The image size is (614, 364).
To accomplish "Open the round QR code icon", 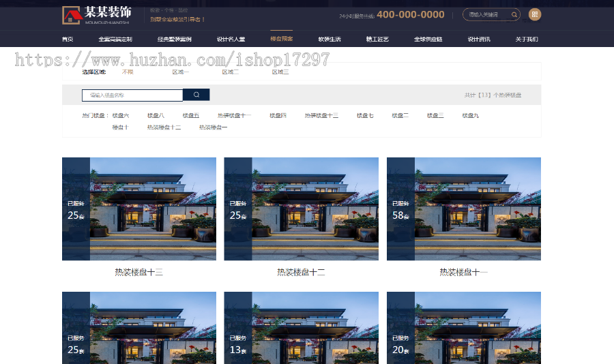I will [534, 14].
